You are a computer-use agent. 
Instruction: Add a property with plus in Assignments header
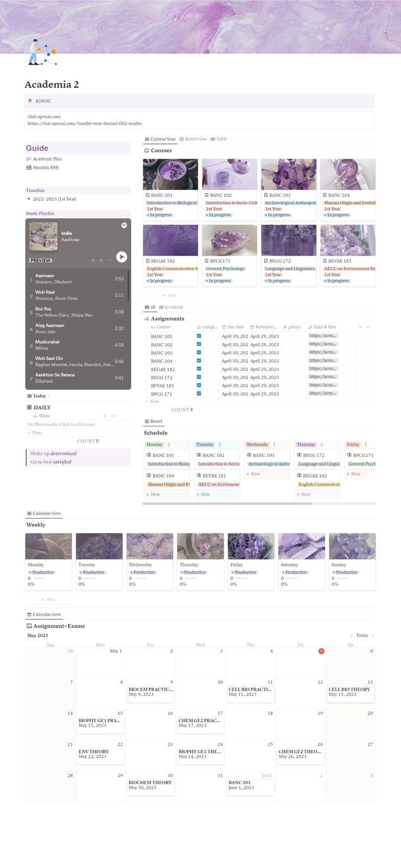(x=360, y=327)
